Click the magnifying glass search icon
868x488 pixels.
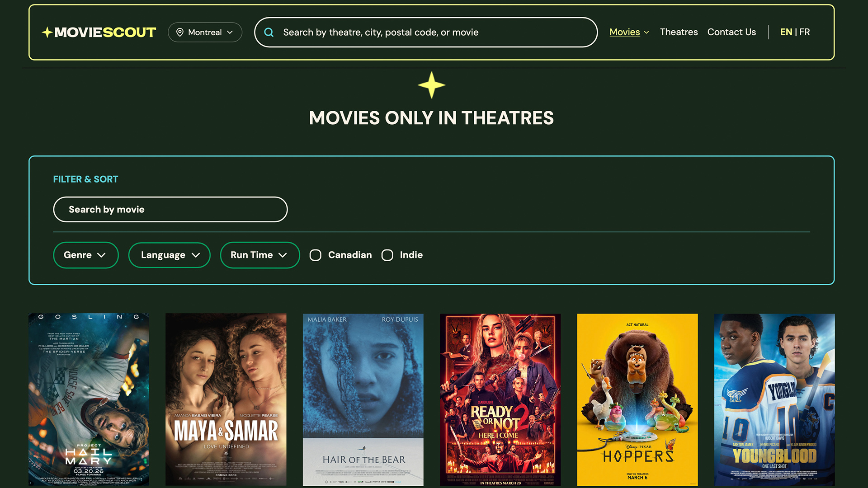[269, 32]
